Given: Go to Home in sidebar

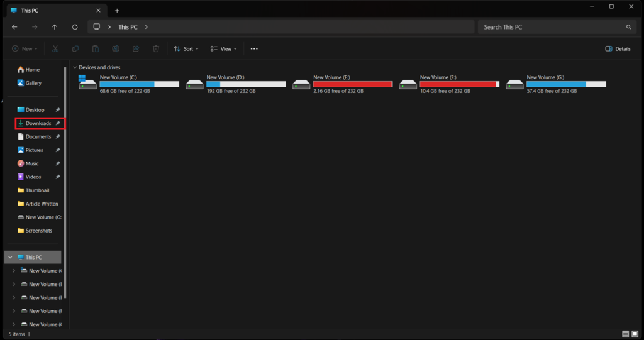Looking at the screenshot, I should tap(28, 70).
